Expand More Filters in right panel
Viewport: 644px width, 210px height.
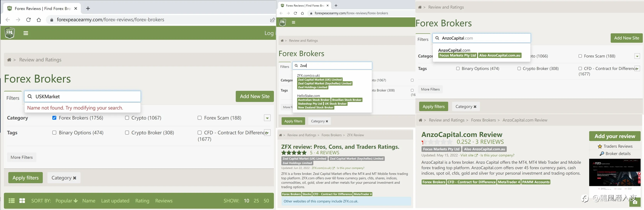(x=430, y=89)
